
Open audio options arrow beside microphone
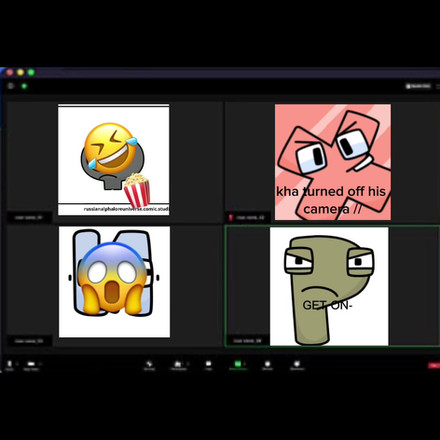pyautogui.click(x=17, y=364)
